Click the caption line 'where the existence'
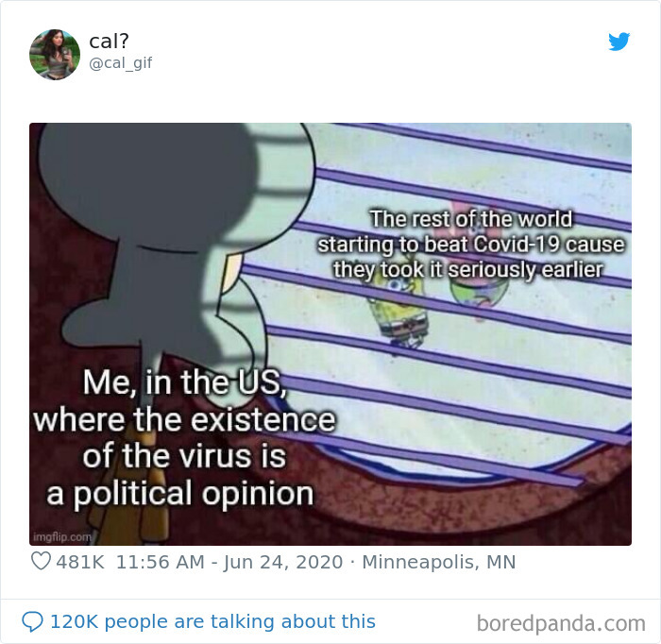The height and width of the screenshot is (644, 661). click(x=184, y=420)
